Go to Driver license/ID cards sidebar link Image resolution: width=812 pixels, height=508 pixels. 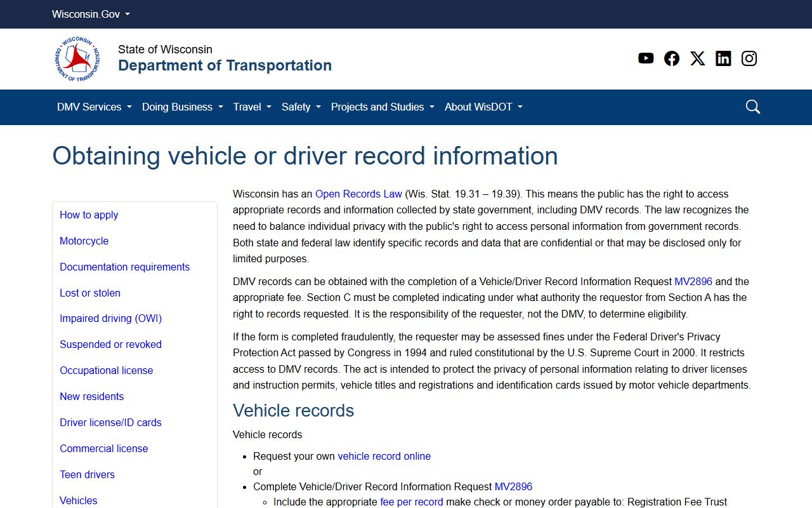pyautogui.click(x=111, y=422)
